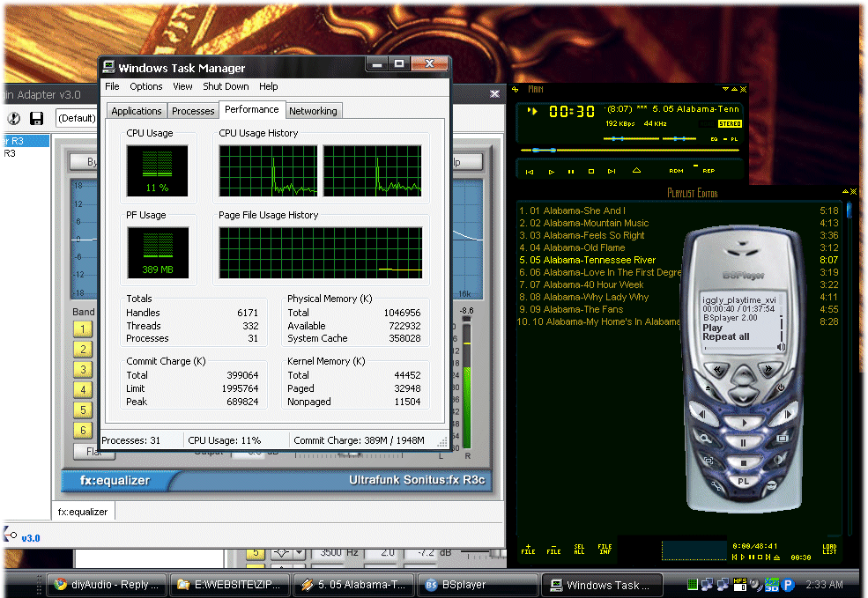Click the BSplayer fast rewind button
This screenshot has height=598, width=868.
[717, 370]
